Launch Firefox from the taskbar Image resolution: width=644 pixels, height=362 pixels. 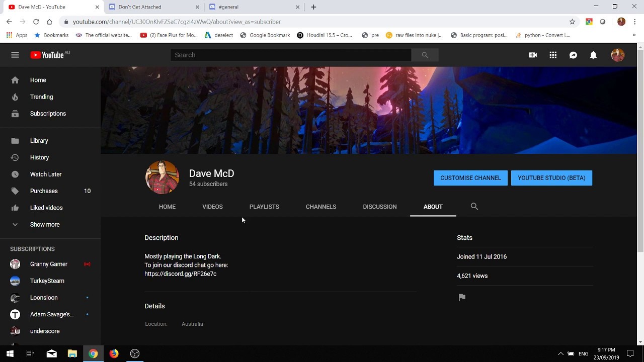click(x=114, y=353)
